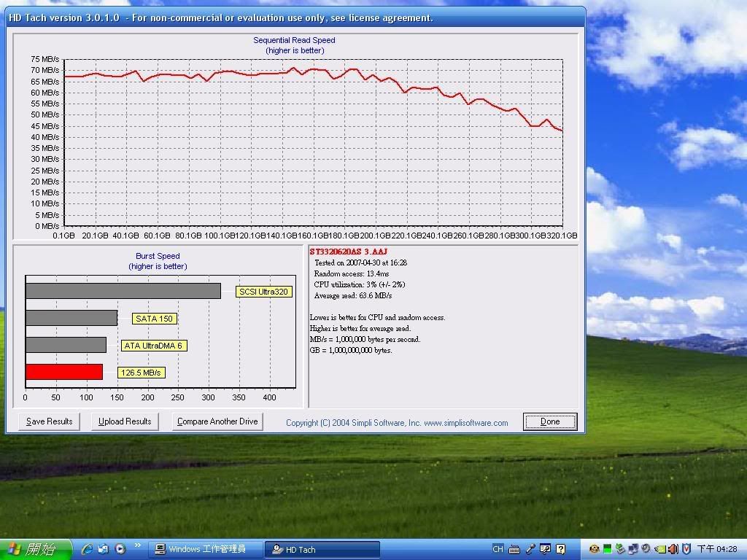Image resolution: width=747 pixels, height=560 pixels.
Task: Click the Upload Results button
Action: tap(125, 421)
